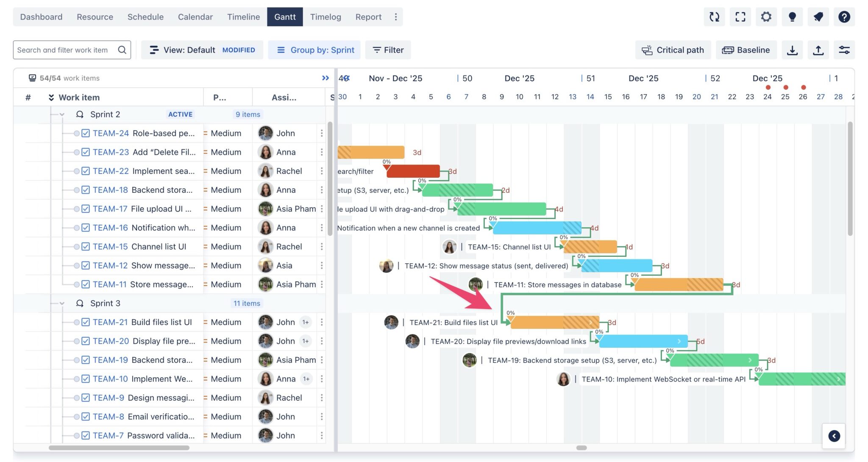
Task: Open the Resource tab
Action: tap(95, 17)
